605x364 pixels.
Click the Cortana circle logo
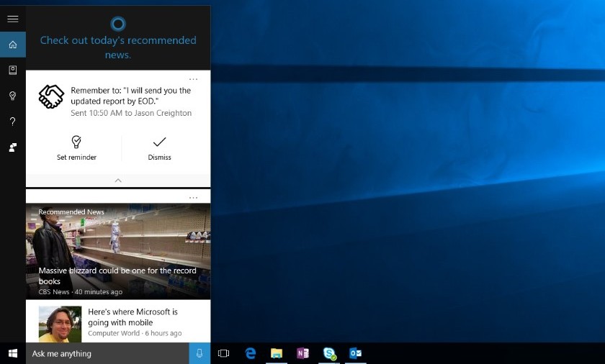click(x=118, y=24)
